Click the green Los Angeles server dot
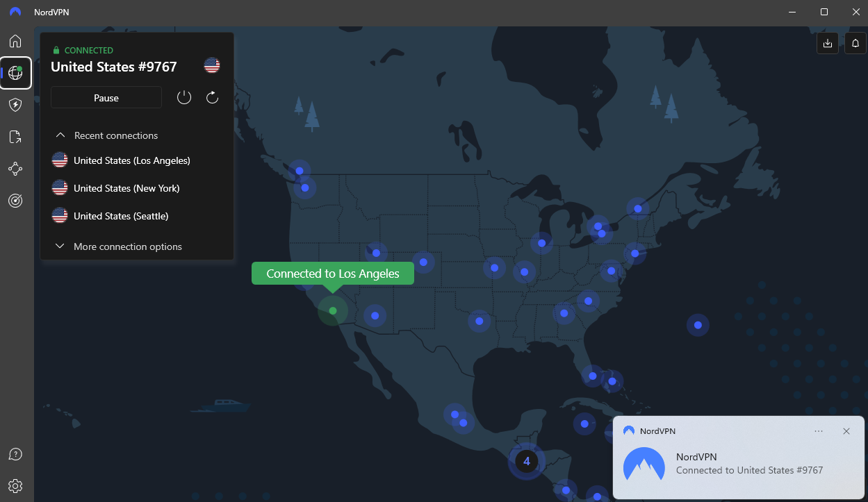The height and width of the screenshot is (502, 868). click(x=333, y=310)
